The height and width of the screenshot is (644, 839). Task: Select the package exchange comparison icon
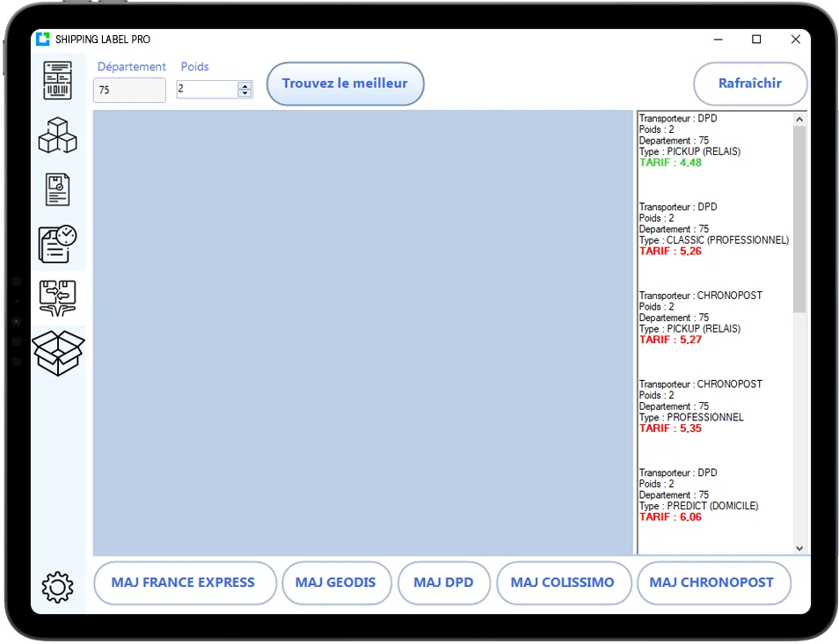point(58,298)
